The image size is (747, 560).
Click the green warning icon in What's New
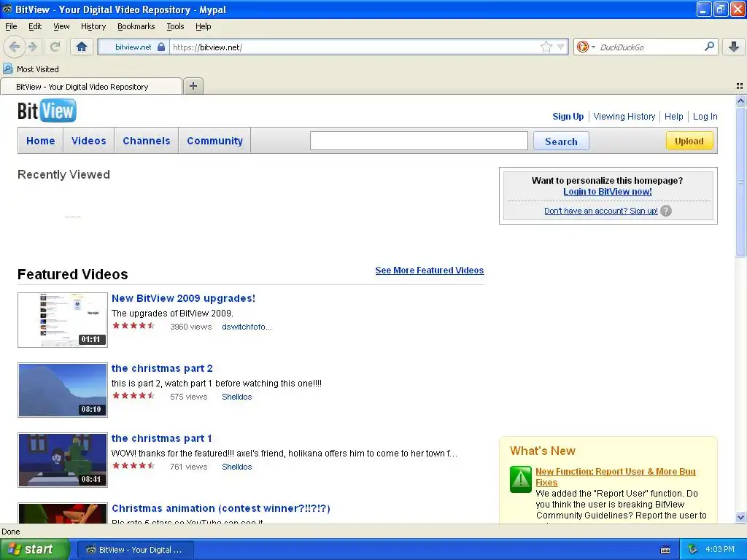pyautogui.click(x=520, y=479)
